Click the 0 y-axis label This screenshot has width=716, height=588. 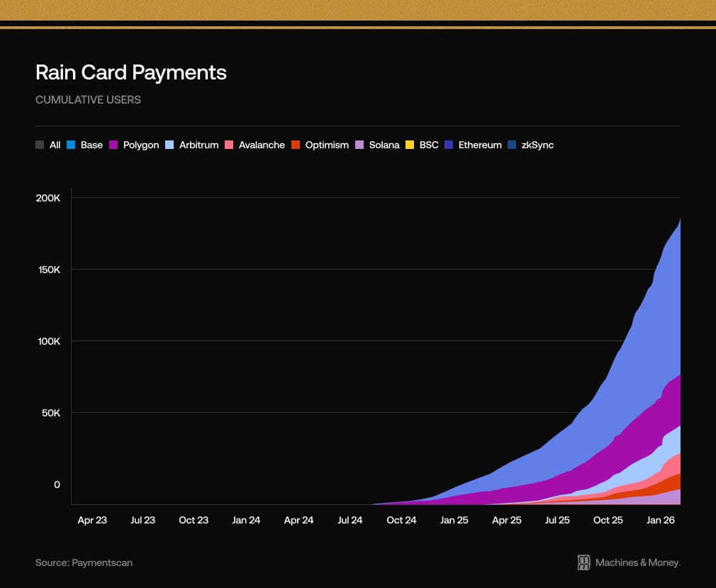click(57, 484)
